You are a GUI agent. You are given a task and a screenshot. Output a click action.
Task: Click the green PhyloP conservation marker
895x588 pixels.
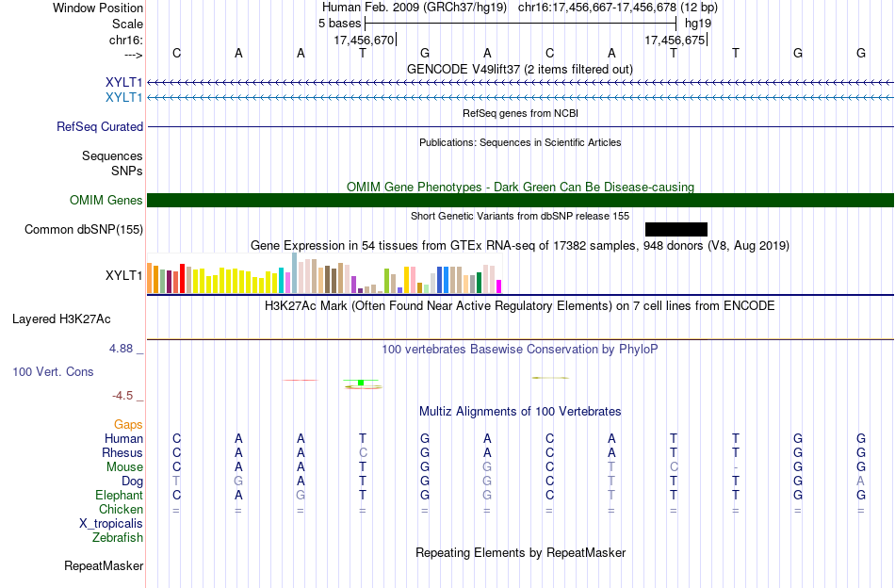click(361, 383)
